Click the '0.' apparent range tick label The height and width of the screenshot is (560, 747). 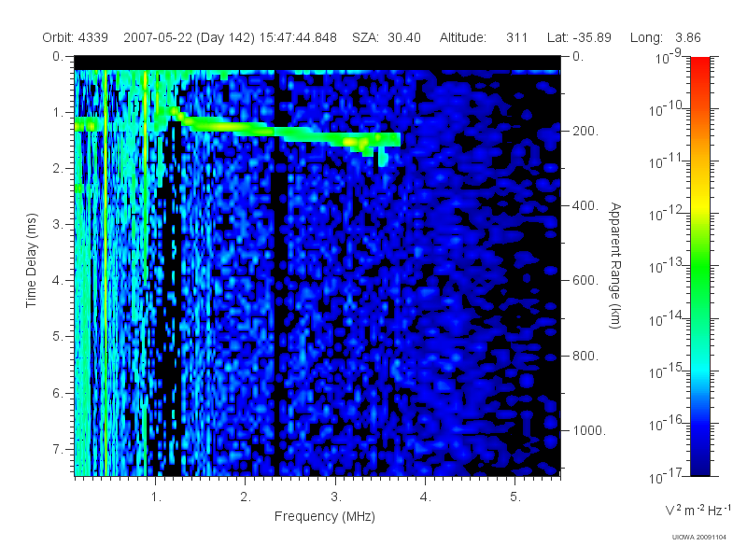(578, 56)
